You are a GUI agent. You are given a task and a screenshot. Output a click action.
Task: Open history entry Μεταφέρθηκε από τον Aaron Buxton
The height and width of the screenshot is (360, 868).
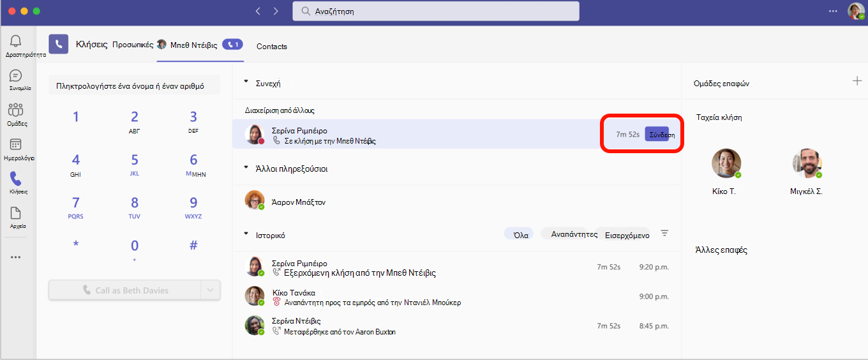[x=457, y=326]
